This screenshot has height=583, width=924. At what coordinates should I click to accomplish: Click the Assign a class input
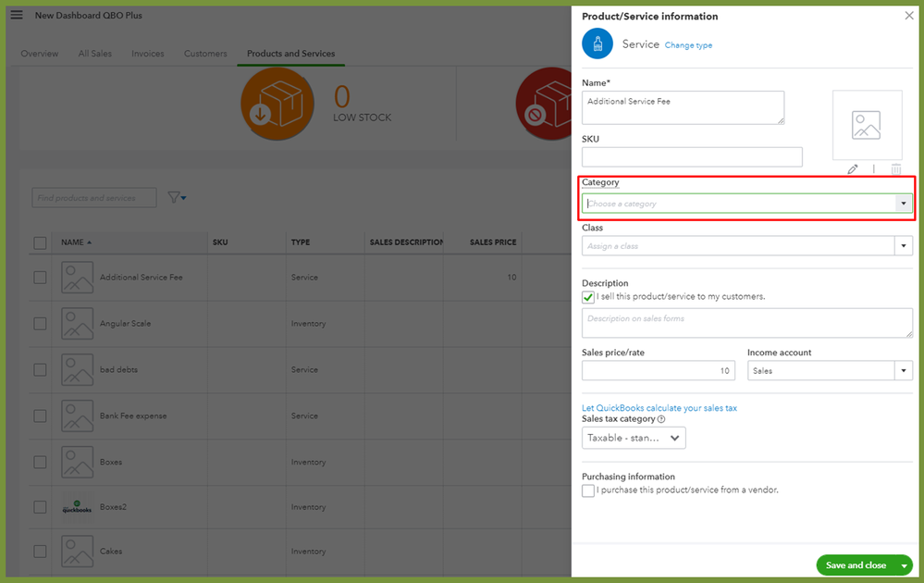[x=738, y=246]
